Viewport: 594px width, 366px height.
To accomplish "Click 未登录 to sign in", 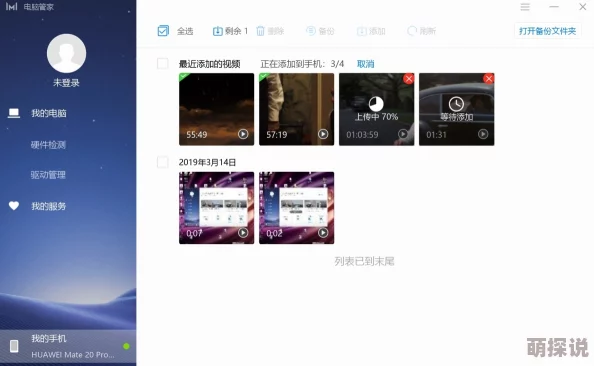I will tap(66, 83).
